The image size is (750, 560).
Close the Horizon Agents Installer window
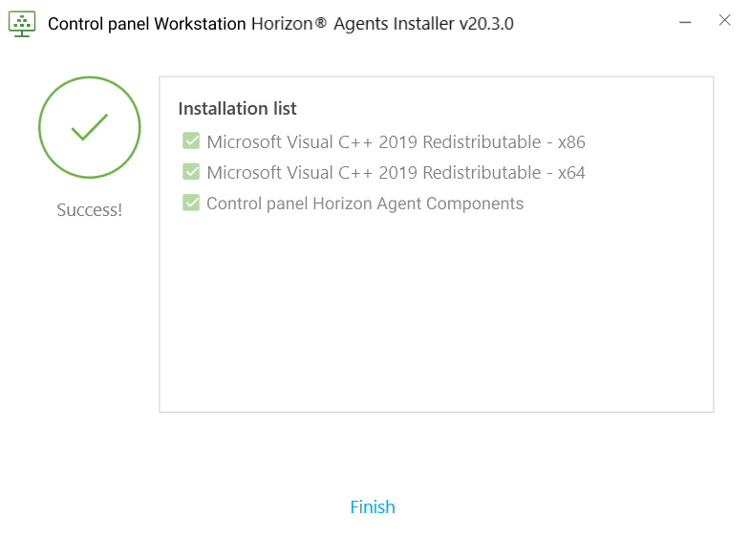(724, 20)
